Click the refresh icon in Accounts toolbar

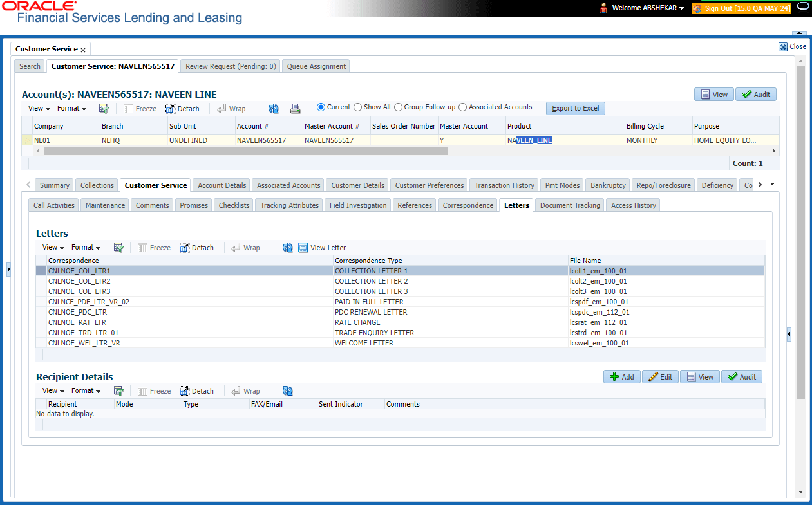point(274,109)
